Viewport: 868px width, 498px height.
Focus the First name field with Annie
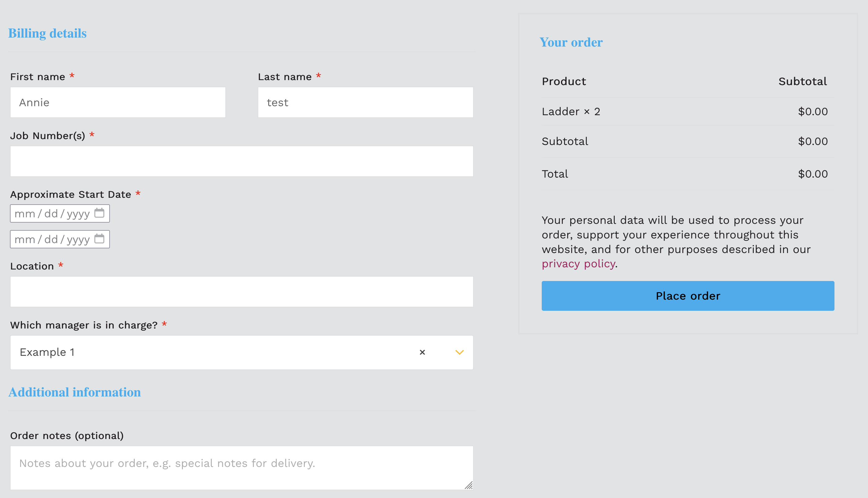pyautogui.click(x=118, y=102)
